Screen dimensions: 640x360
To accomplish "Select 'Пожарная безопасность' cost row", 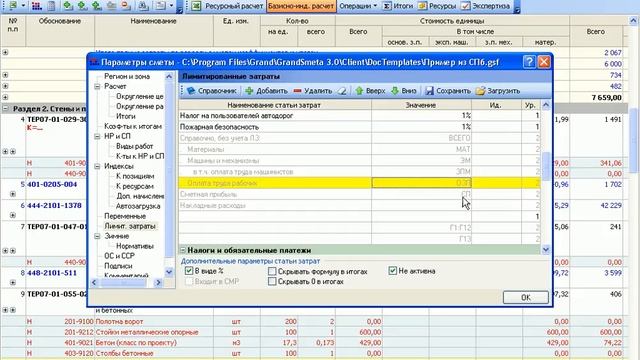I will coord(360,127).
